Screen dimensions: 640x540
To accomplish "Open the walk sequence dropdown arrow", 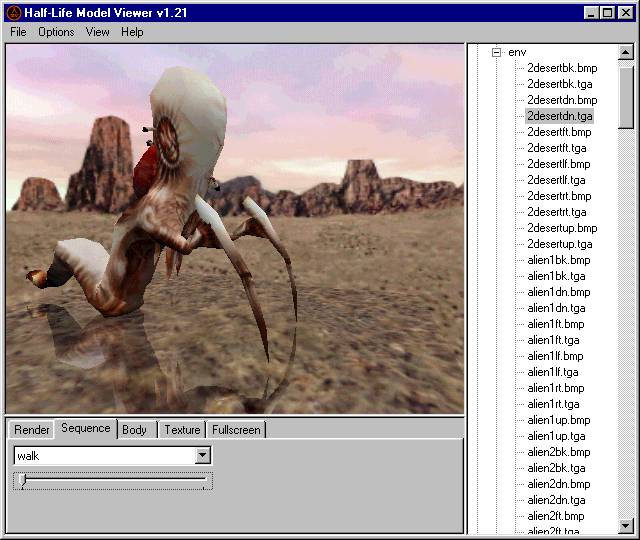I will (x=202, y=455).
